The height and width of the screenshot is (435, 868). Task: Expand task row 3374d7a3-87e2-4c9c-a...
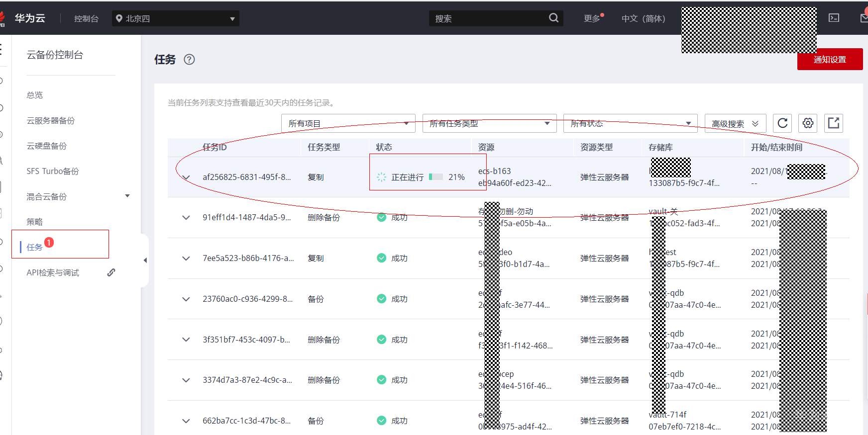point(186,380)
